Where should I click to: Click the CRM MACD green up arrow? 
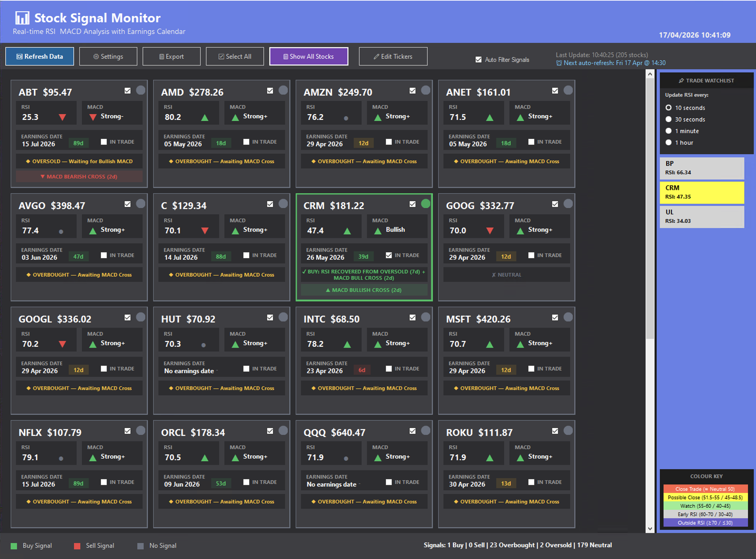pyautogui.click(x=378, y=231)
